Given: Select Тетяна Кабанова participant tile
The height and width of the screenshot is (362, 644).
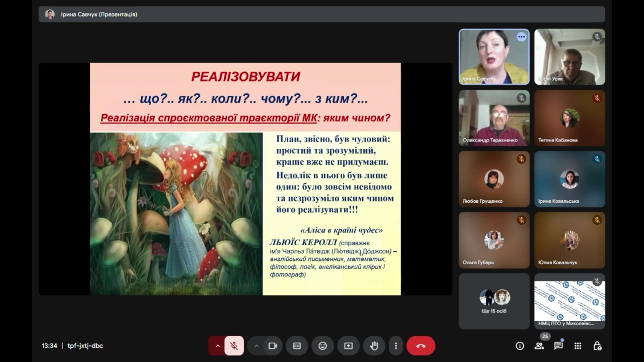Looking at the screenshot, I should [x=570, y=118].
